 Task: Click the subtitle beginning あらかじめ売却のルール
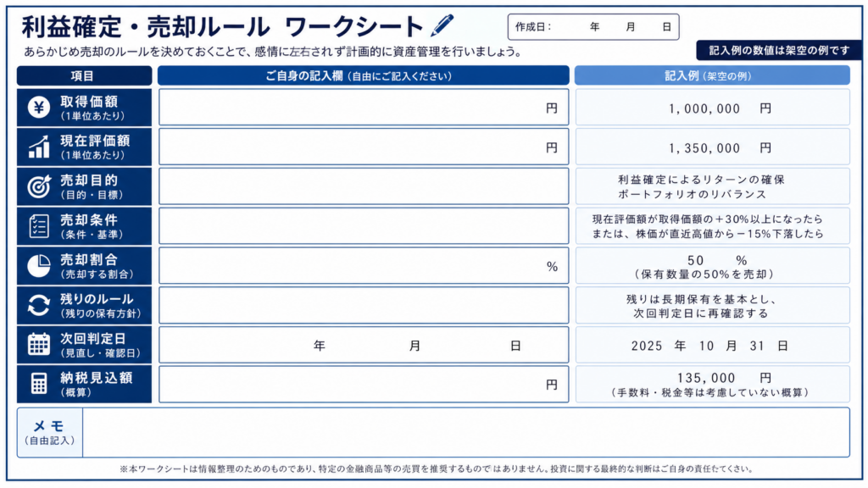(x=273, y=52)
